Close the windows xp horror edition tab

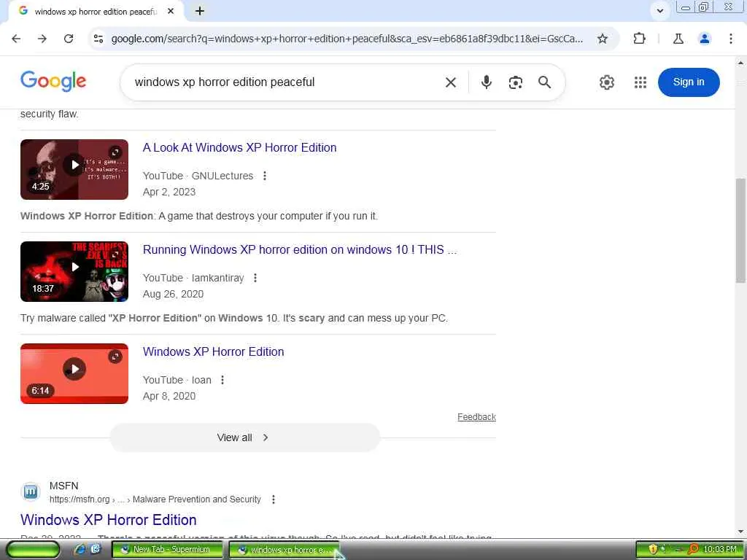coord(171,11)
